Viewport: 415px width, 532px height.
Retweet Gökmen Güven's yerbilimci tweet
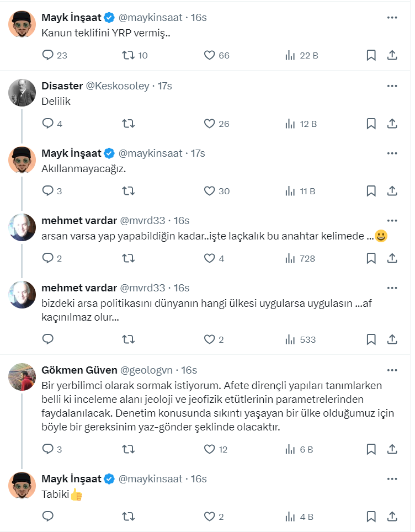pos(128,449)
